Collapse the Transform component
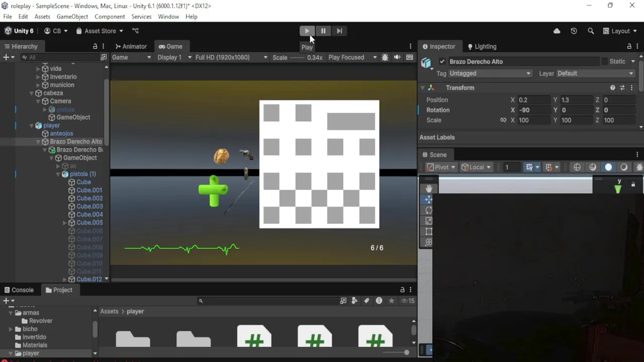Viewport: 644px width, 362px height. click(423, 87)
